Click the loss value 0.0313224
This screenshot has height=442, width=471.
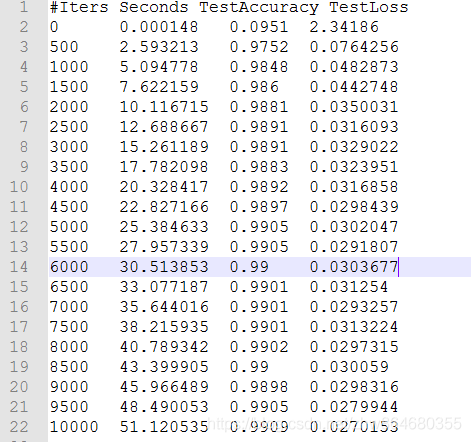pyautogui.click(x=354, y=327)
